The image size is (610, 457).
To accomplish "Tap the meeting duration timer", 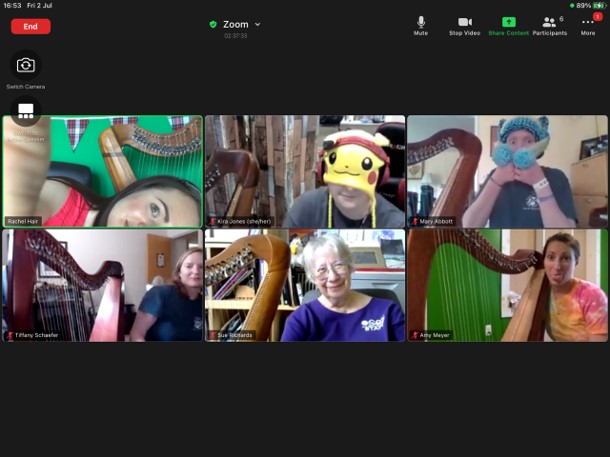I will 236,35.
